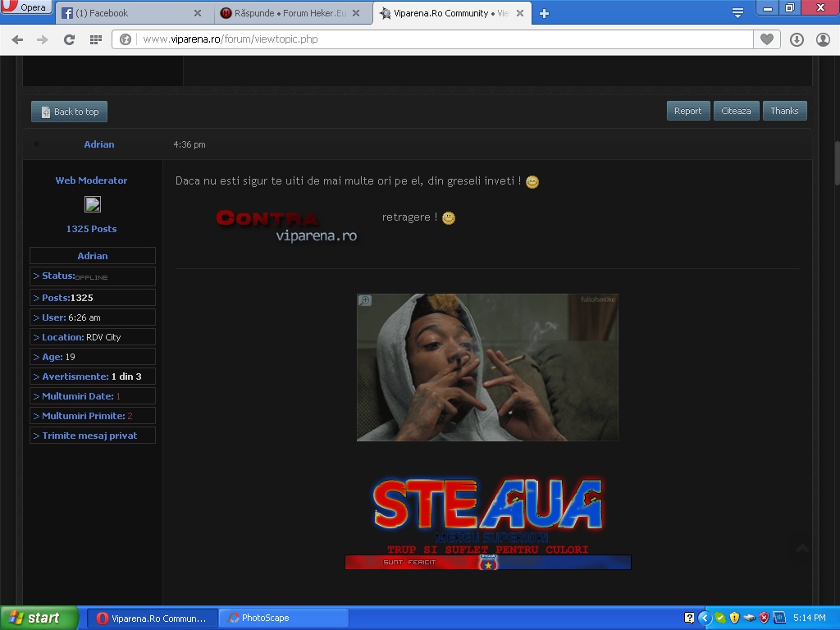Open a new tab with plus button
The height and width of the screenshot is (630, 840).
[545, 13]
